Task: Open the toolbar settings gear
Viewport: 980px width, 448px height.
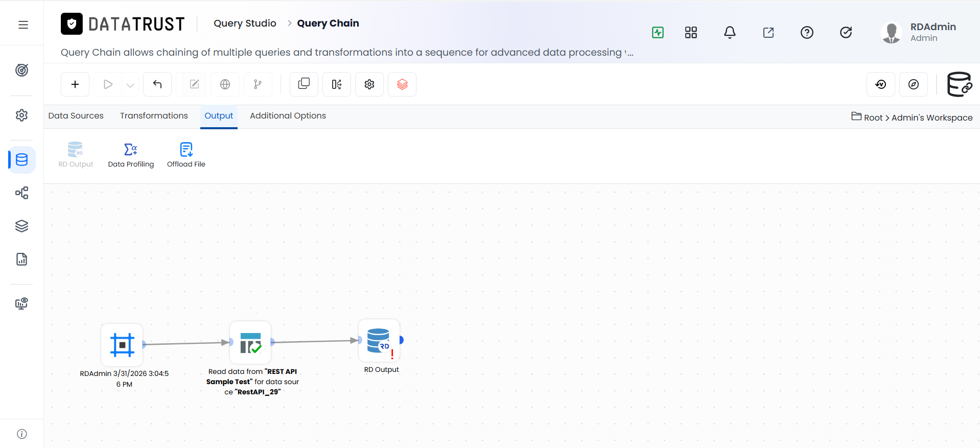Action: click(x=369, y=84)
